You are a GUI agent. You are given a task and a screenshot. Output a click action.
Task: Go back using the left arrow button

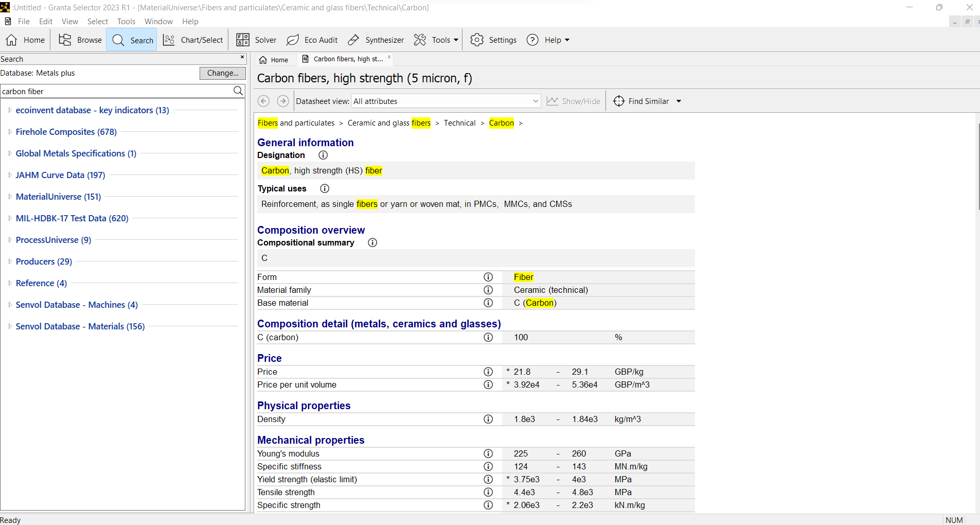[263, 101]
